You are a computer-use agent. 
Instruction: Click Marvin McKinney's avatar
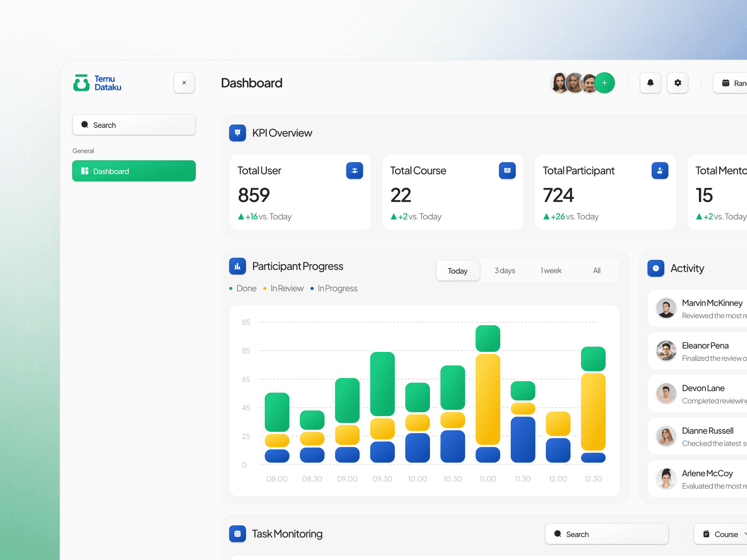(666, 308)
